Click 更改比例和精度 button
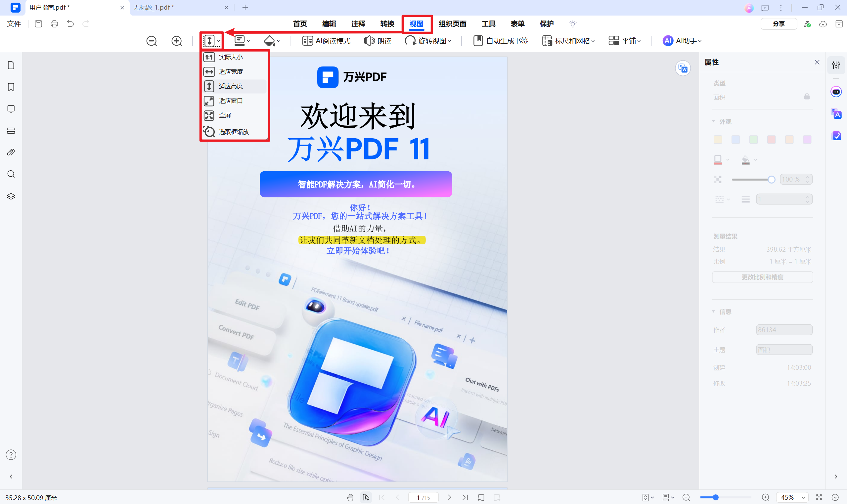847x504 pixels. point(762,277)
